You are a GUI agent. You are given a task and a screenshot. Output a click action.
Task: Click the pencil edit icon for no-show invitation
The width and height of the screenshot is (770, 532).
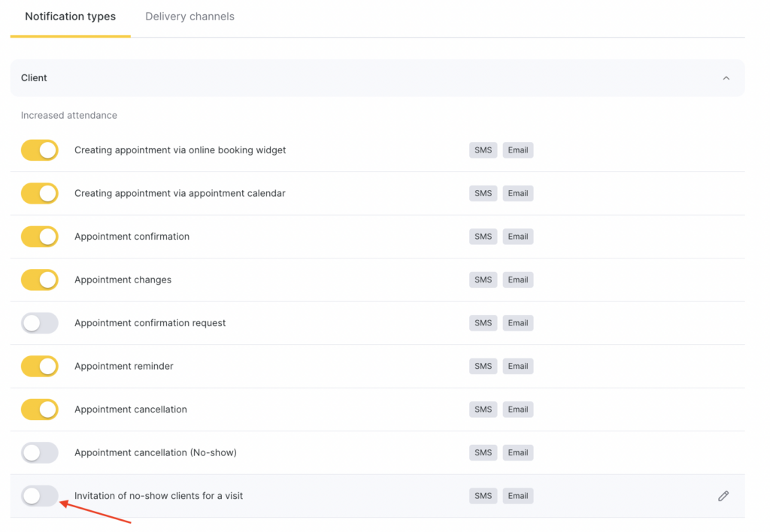click(x=723, y=496)
